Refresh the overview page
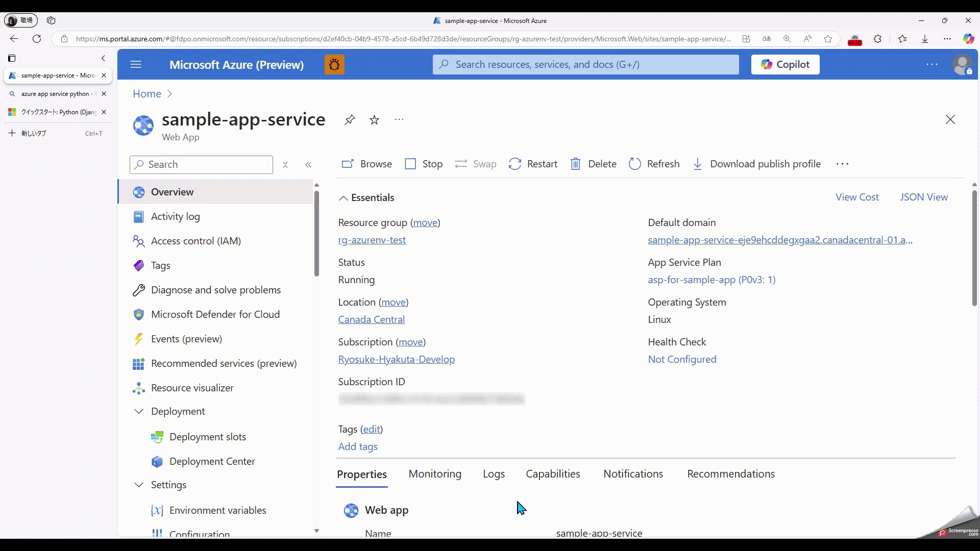 [x=654, y=164]
